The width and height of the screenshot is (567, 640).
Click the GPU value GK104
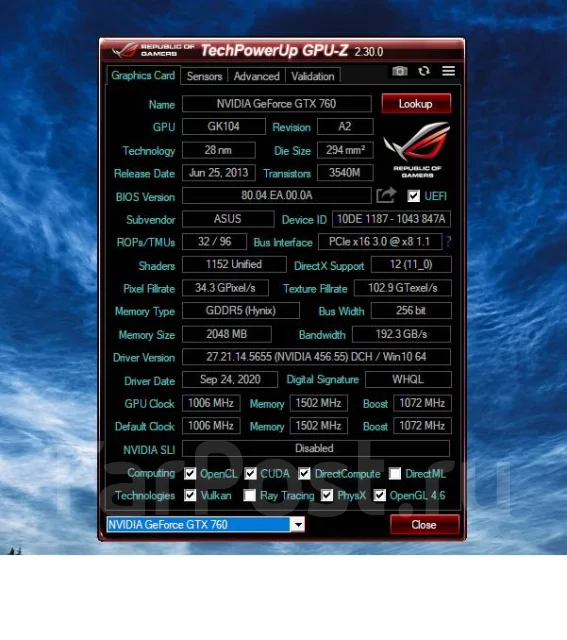click(x=224, y=127)
